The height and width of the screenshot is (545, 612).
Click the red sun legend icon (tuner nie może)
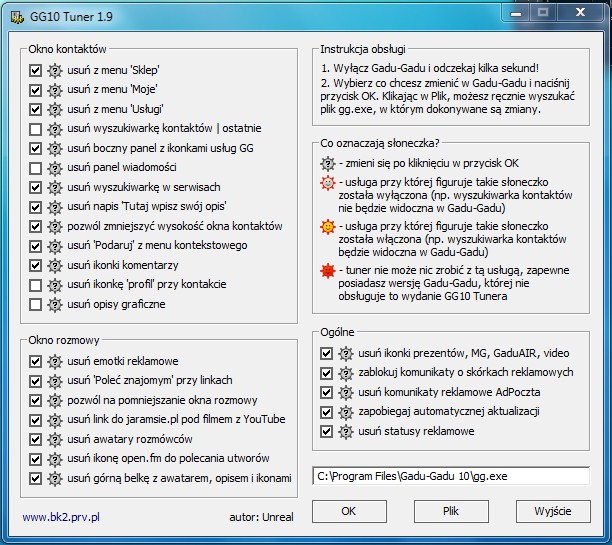pyautogui.click(x=328, y=271)
